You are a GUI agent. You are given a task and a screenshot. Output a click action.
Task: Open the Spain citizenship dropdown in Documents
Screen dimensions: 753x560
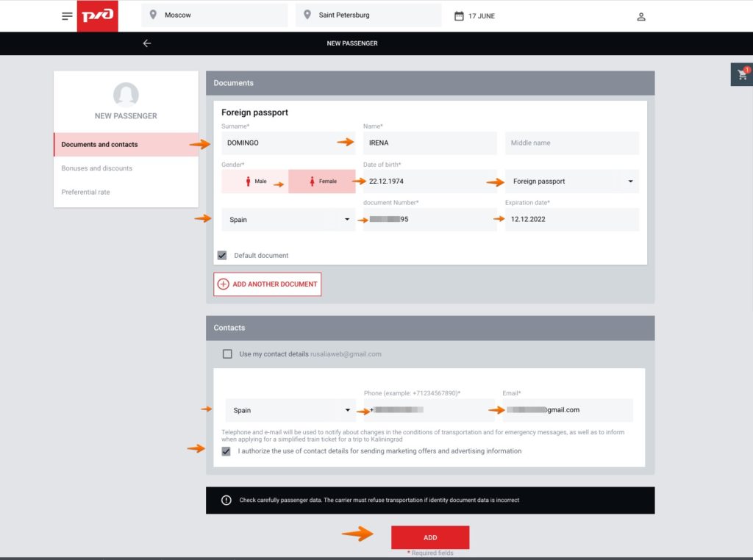347,220
